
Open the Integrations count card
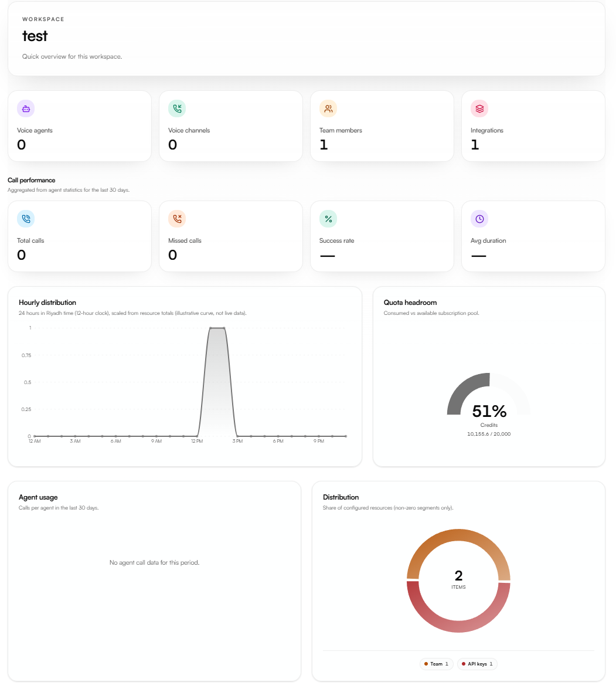(x=533, y=126)
